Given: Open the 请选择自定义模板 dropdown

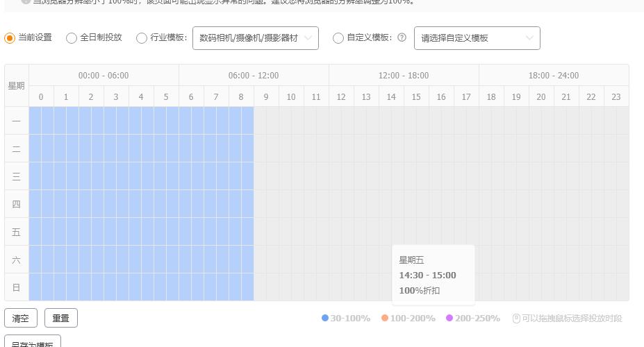Looking at the screenshot, I should 477,38.
